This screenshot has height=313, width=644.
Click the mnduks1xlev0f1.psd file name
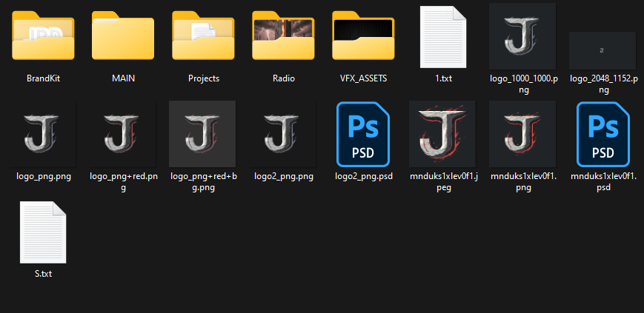click(603, 183)
